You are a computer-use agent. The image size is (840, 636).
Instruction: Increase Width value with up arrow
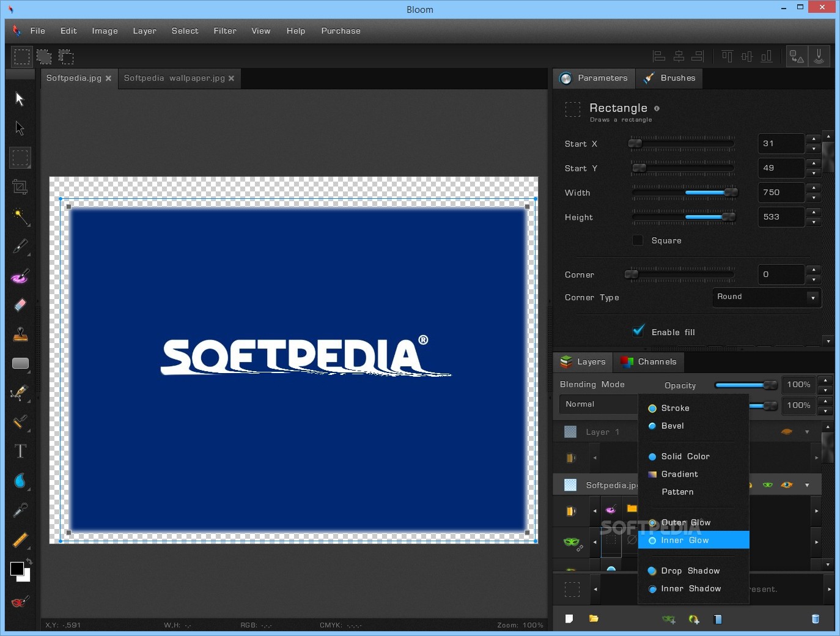(813, 188)
